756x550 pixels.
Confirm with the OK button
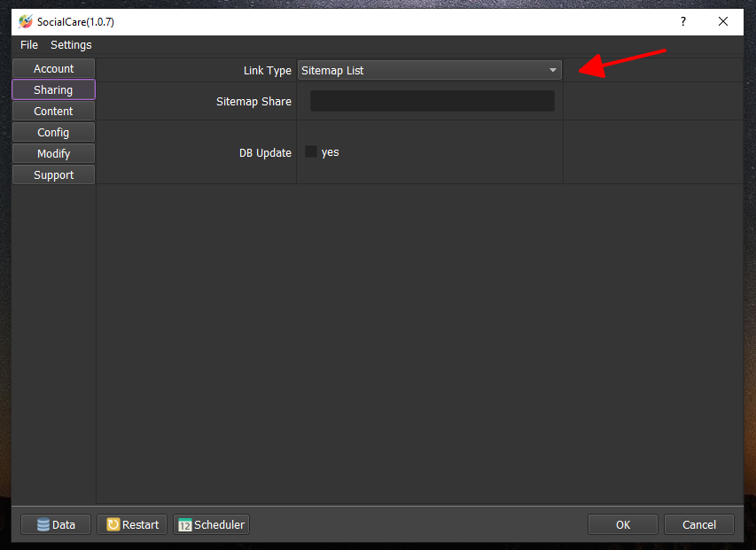(x=623, y=524)
